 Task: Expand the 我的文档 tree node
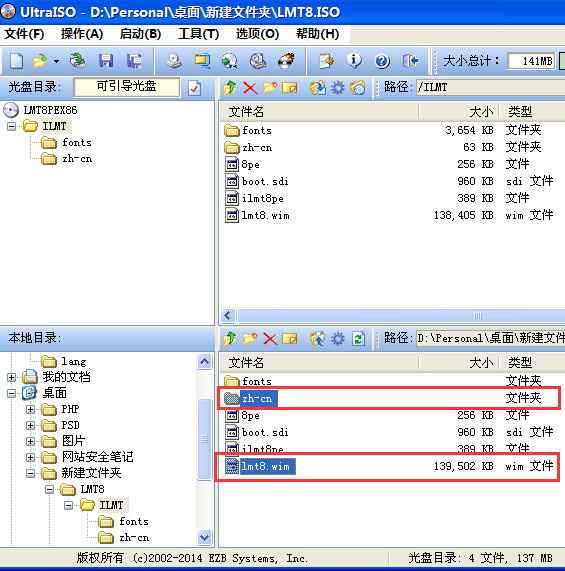click(12, 377)
